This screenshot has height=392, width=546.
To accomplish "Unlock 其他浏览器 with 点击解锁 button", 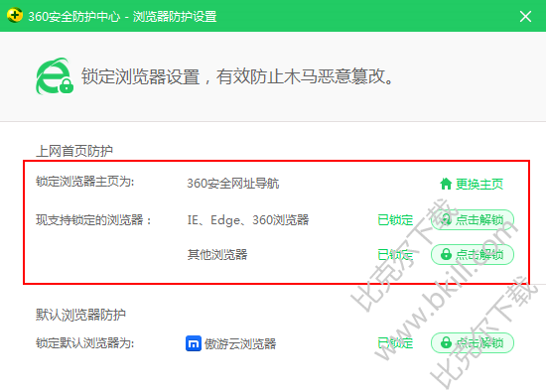I will point(473,254).
